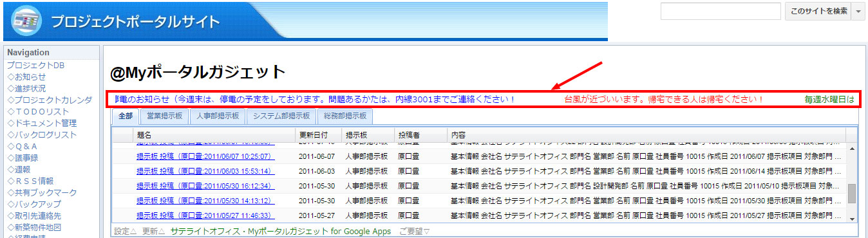This screenshot has height=238, width=868.
Task: Click the このサイトを検索 button
Action: tap(818, 11)
